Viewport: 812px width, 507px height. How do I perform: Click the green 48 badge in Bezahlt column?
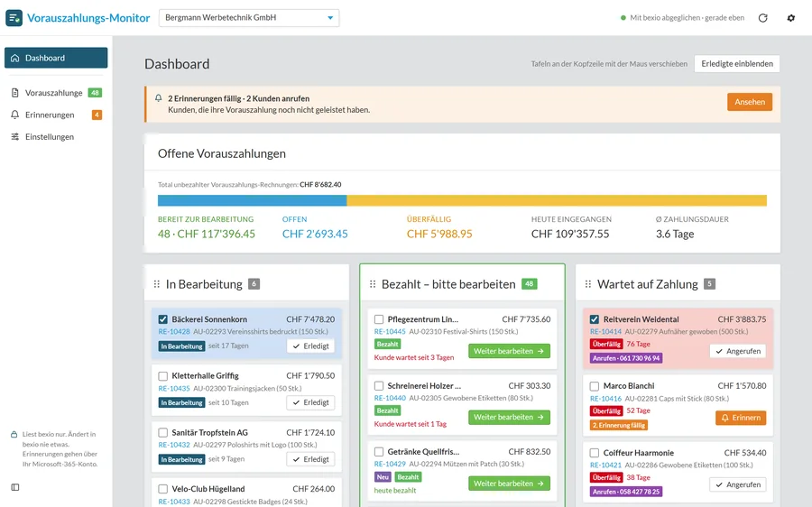pos(530,284)
